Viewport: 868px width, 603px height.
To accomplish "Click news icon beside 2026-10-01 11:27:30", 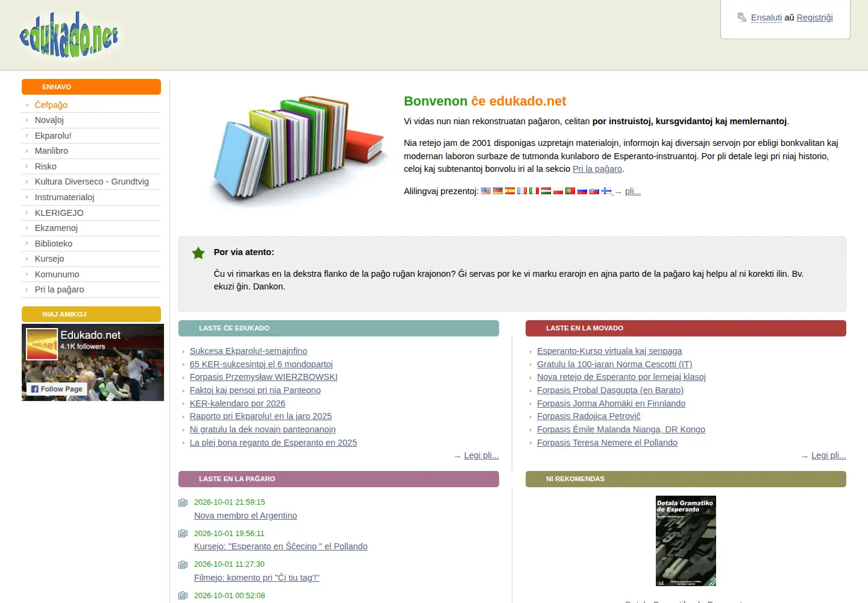I will pos(183,564).
